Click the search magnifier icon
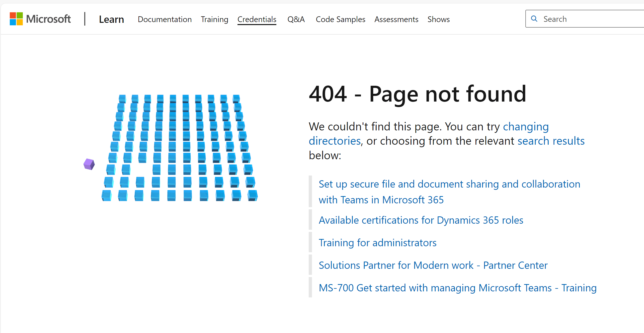Viewport: 644px width, 333px height. (534, 19)
